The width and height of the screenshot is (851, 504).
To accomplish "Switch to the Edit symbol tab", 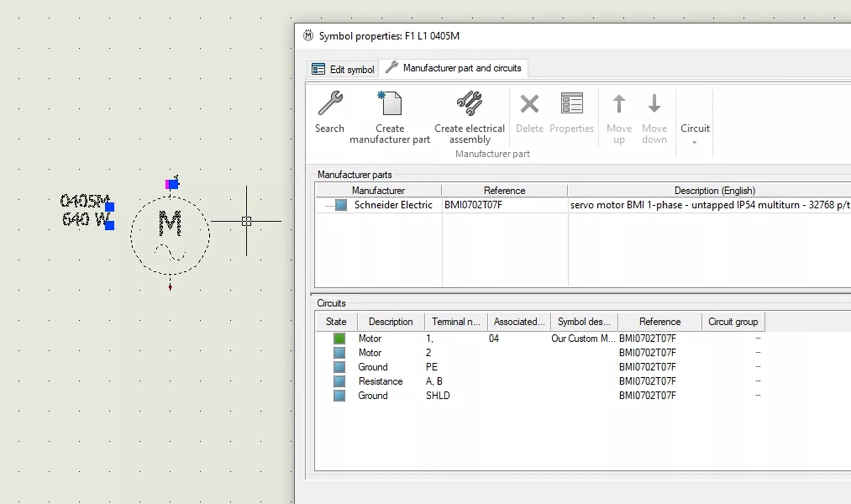I will click(343, 69).
